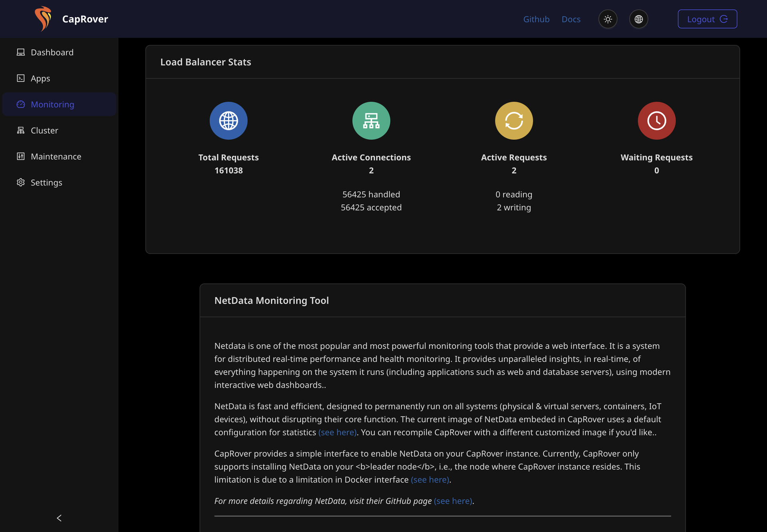Open the NetData GitHub page 'see here' link
This screenshot has width=767, height=532.
453,501
